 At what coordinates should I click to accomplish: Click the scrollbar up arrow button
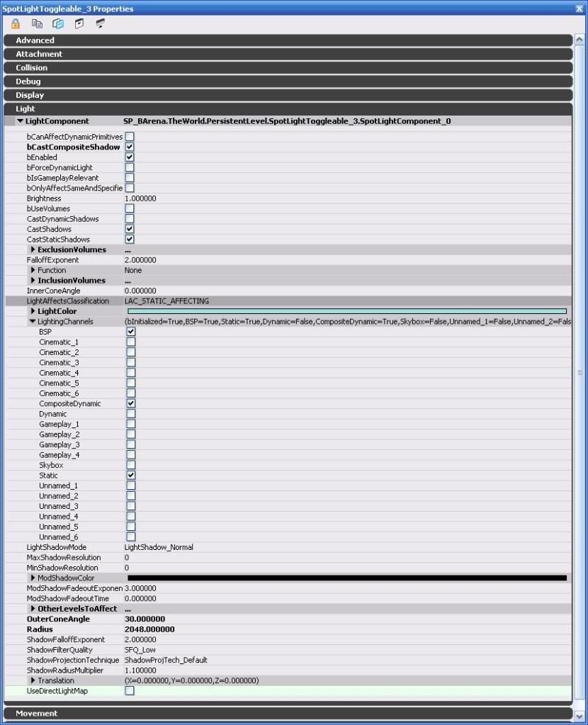click(580, 40)
